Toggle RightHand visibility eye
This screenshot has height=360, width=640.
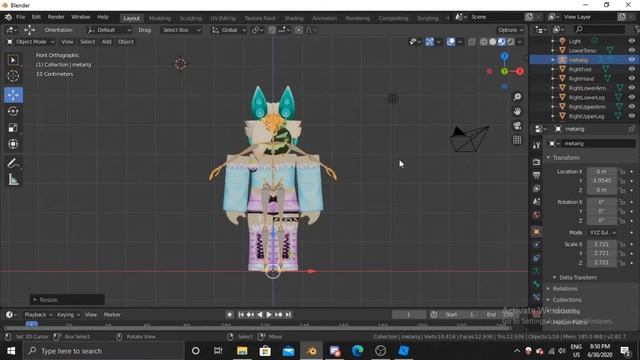(631, 78)
